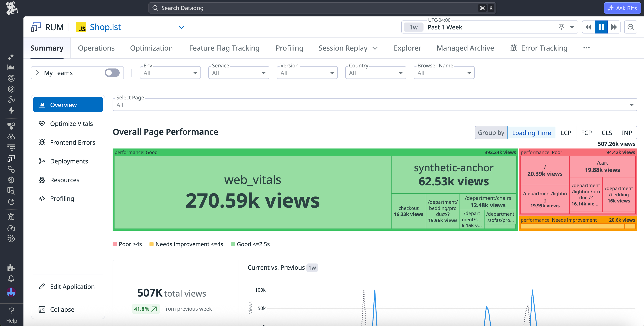Open the bell notifications icon
Screen dimensions: 644x326
pos(11,278)
